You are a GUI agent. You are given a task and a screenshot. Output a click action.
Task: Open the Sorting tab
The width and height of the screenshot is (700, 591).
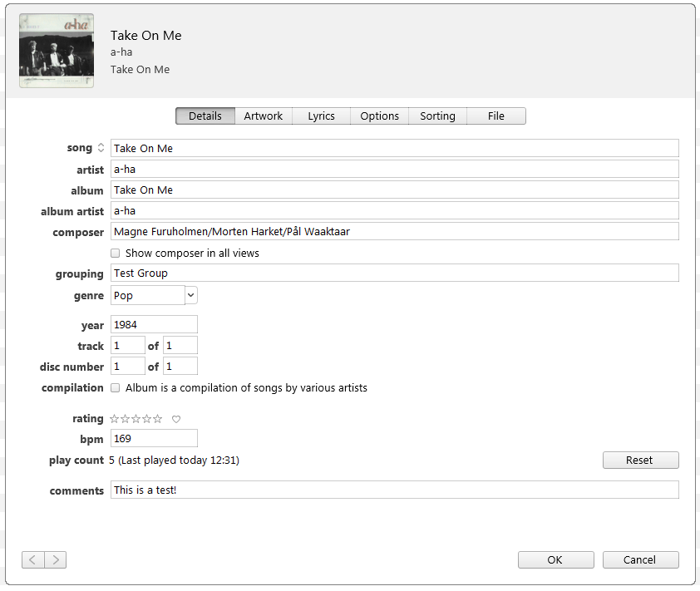[x=437, y=116]
